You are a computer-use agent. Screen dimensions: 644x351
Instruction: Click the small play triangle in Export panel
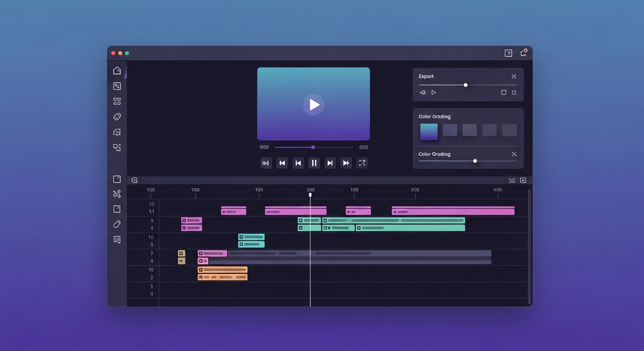coord(434,92)
